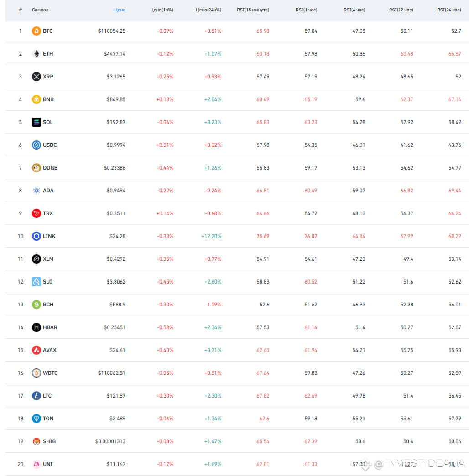Open the SOL coin icon
The height and width of the screenshot is (476, 469).
coord(36,122)
